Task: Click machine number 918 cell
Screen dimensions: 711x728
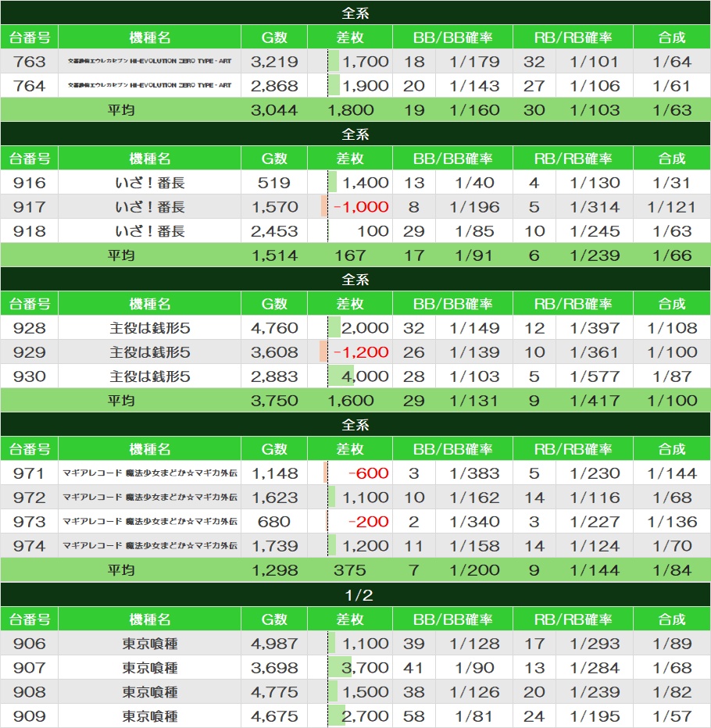Action: click(29, 230)
